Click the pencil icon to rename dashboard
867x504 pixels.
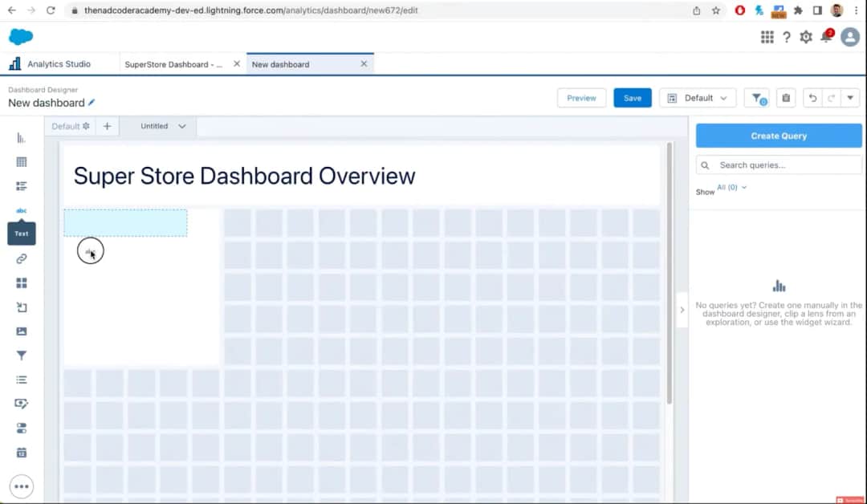92,102
